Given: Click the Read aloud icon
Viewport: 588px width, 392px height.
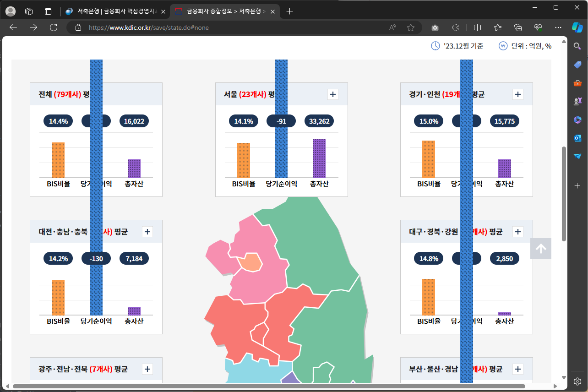Looking at the screenshot, I should [x=392, y=27].
